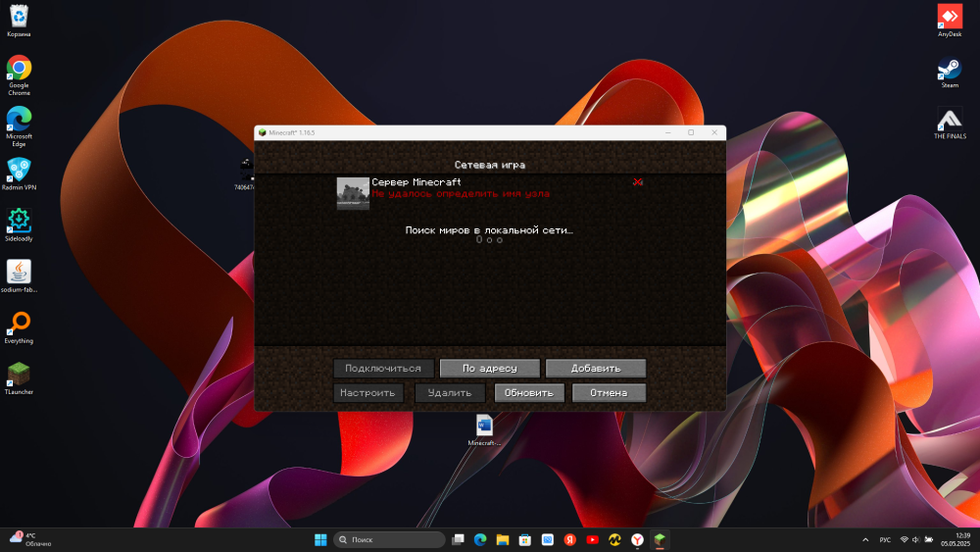Image resolution: width=980 pixels, height=552 pixels.
Task: Select the Minecraft Word document desktop icon
Action: 484,430
